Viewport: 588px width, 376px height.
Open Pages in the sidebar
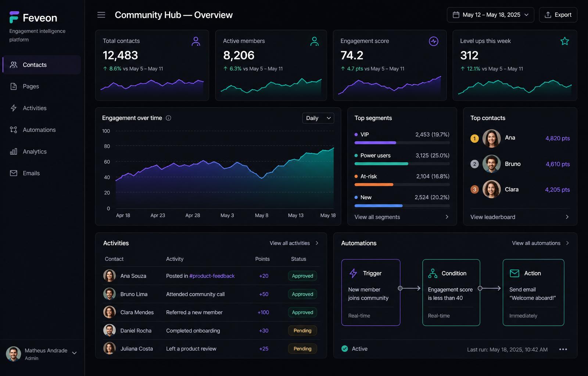pyautogui.click(x=42, y=86)
